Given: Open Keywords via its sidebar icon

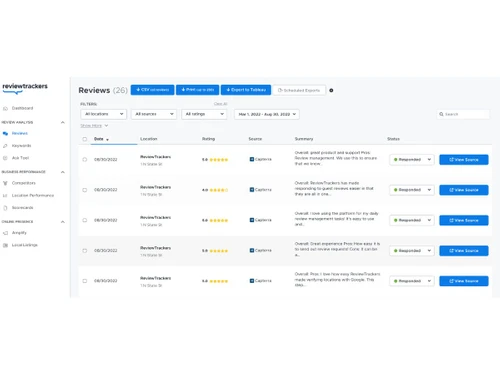Looking at the screenshot, I should [x=5, y=146].
